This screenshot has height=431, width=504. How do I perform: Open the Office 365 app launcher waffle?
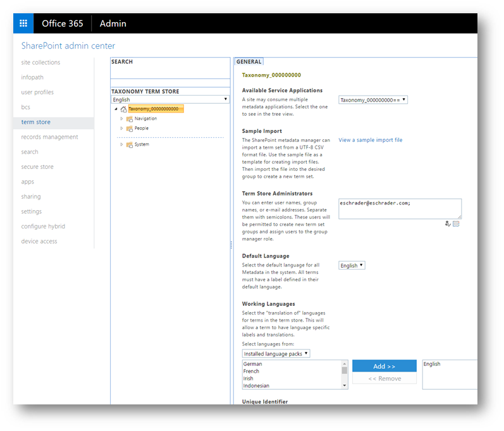coord(23,23)
